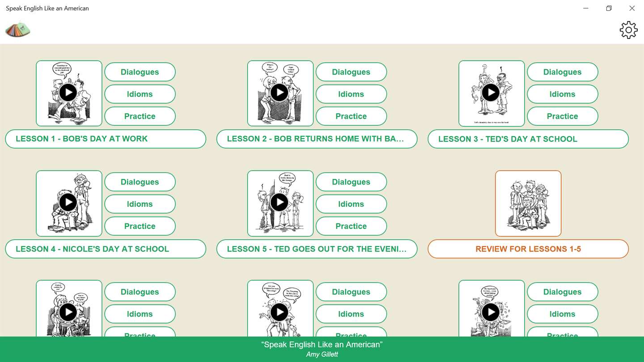Open Dialogues in the bottom row's last lesson

click(x=563, y=292)
